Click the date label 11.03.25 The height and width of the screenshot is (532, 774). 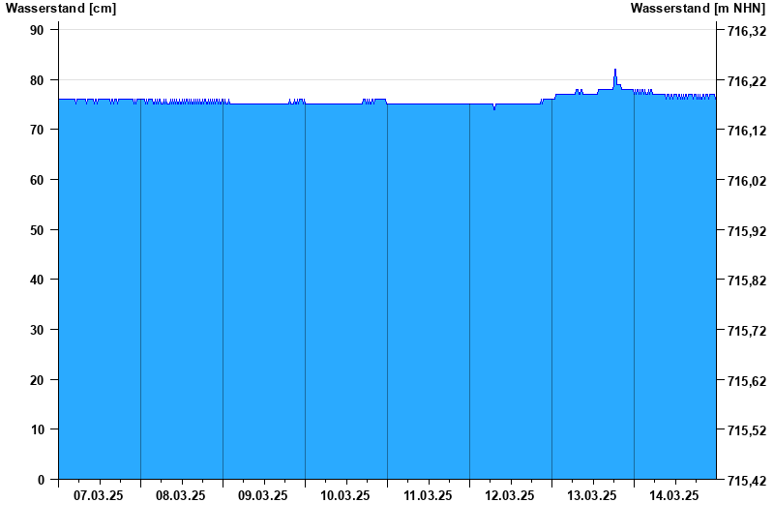point(428,495)
